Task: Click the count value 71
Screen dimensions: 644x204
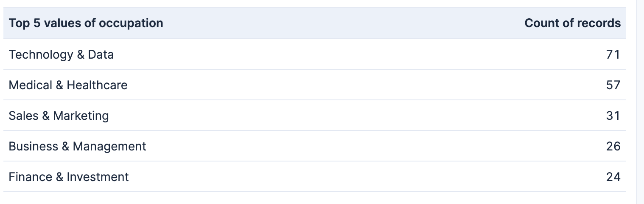Action: tap(613, 54)
